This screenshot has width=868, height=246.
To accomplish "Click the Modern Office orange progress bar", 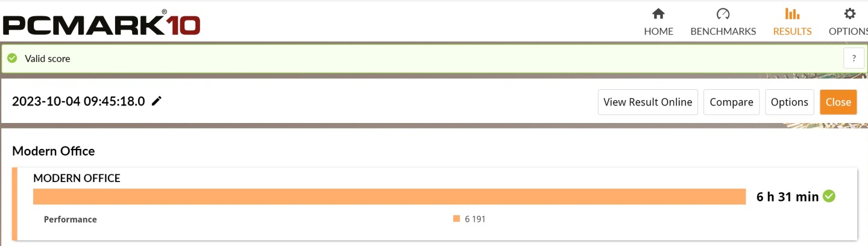I will pos(389,197).
